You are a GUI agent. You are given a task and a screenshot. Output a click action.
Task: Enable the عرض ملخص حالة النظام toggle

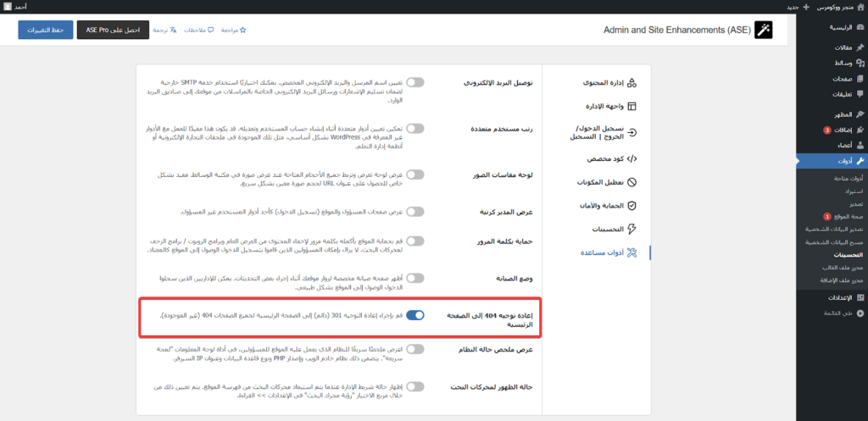click(x=415, y=349)
